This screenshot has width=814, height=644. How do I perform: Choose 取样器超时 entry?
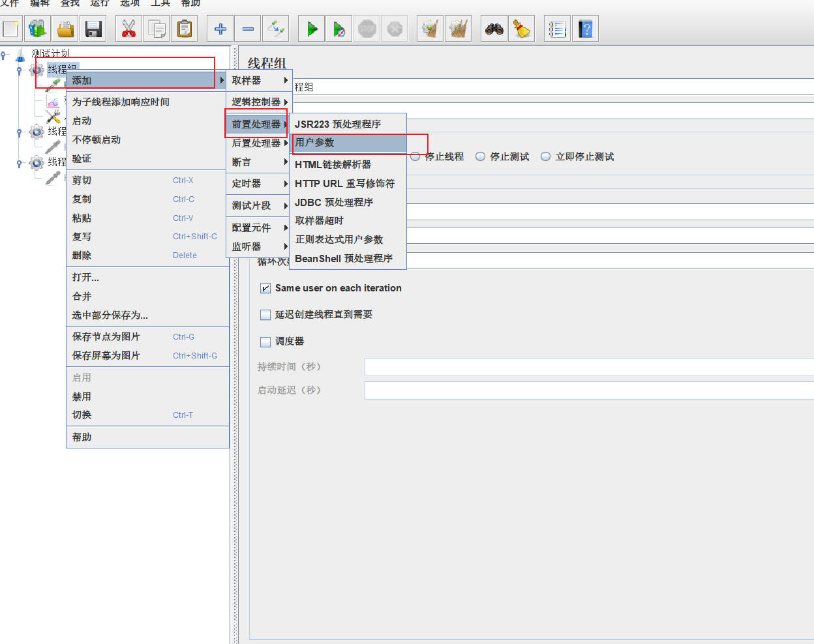coord(348,220)
